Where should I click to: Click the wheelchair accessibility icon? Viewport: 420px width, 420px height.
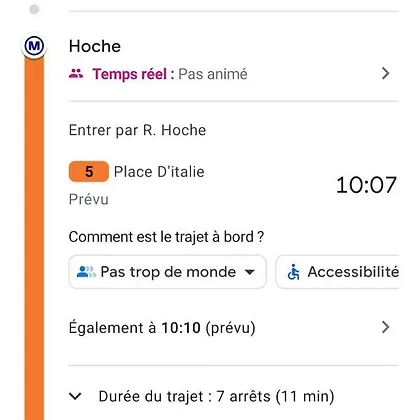[294, 272]
